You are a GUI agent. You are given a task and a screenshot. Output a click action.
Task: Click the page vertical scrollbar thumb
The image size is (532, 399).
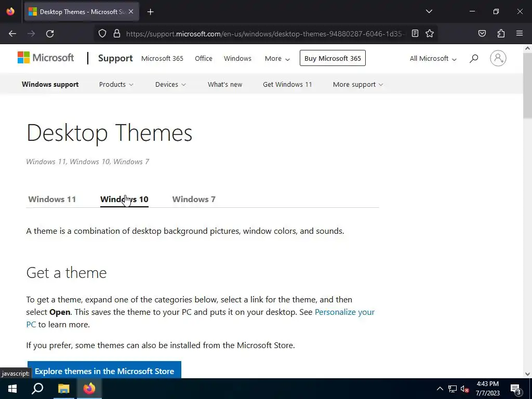click(x=527, y=85)
